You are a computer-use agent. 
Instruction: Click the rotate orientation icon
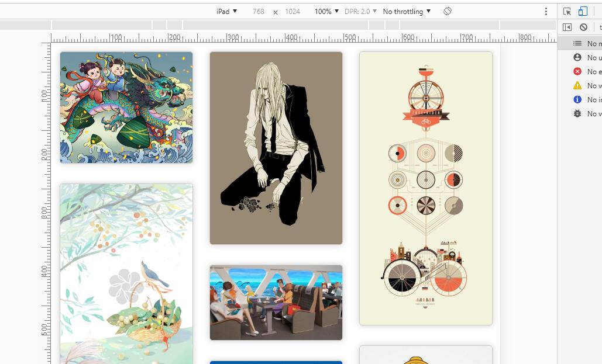(448, 11)
